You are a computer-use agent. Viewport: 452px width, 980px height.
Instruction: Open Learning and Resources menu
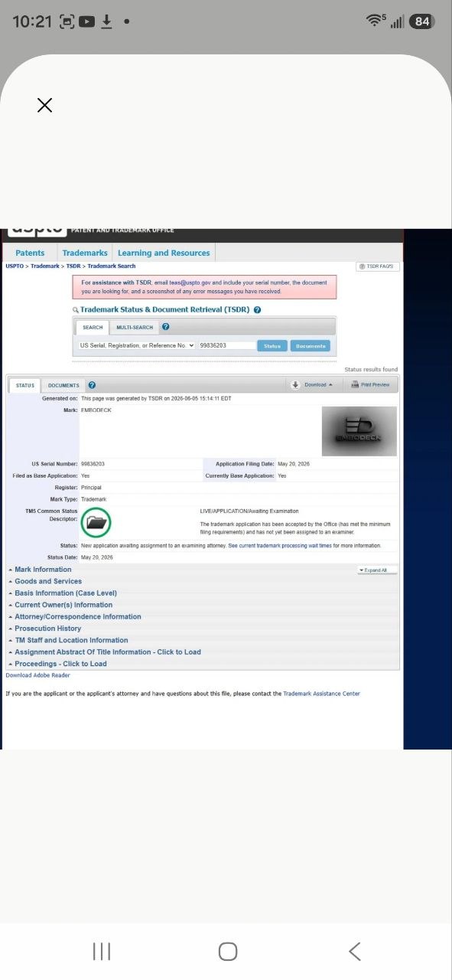(164, 253)
